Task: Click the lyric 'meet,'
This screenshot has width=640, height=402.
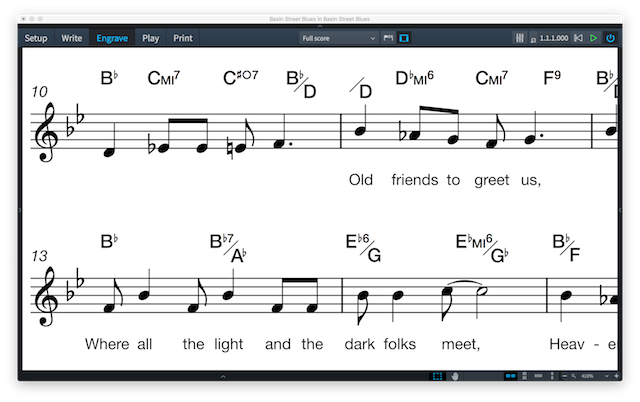Action: click(x=461, y=345)
